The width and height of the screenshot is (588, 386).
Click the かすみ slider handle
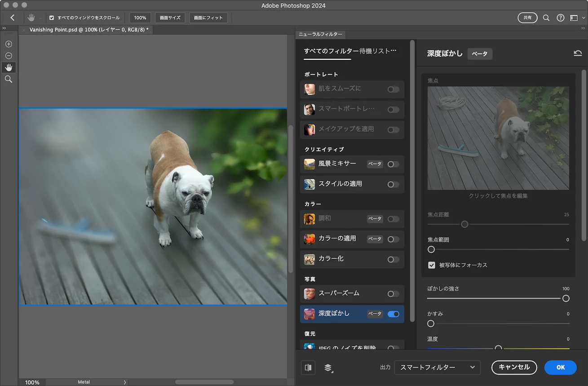pos(431,324)
